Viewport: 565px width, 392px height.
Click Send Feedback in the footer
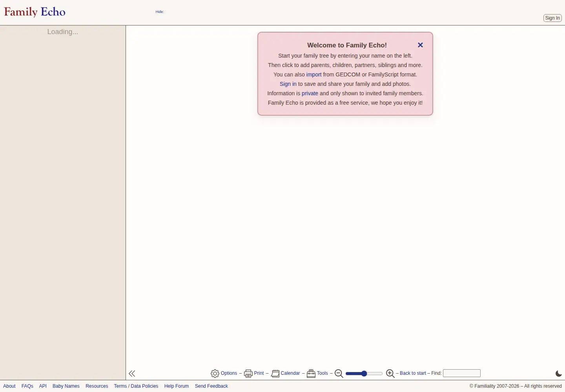click(211, 386)
